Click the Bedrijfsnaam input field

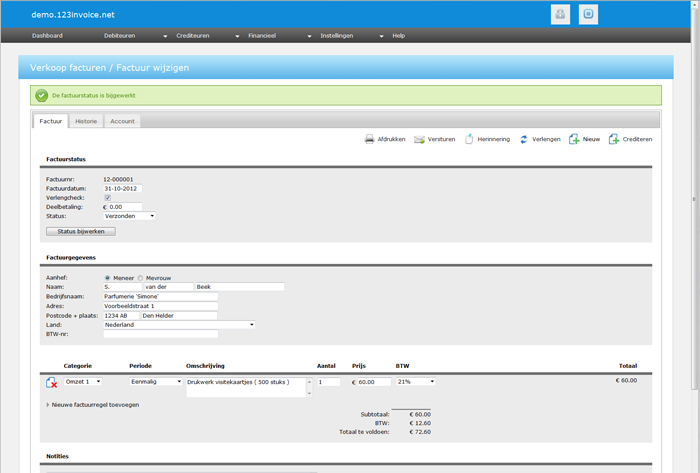click(x=160, y=296)
